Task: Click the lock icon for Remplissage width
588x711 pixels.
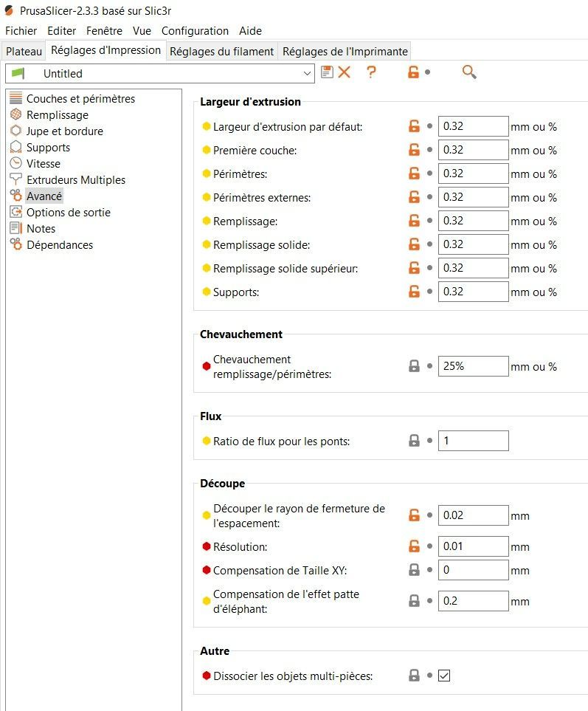Action: [x=414, y=220]
